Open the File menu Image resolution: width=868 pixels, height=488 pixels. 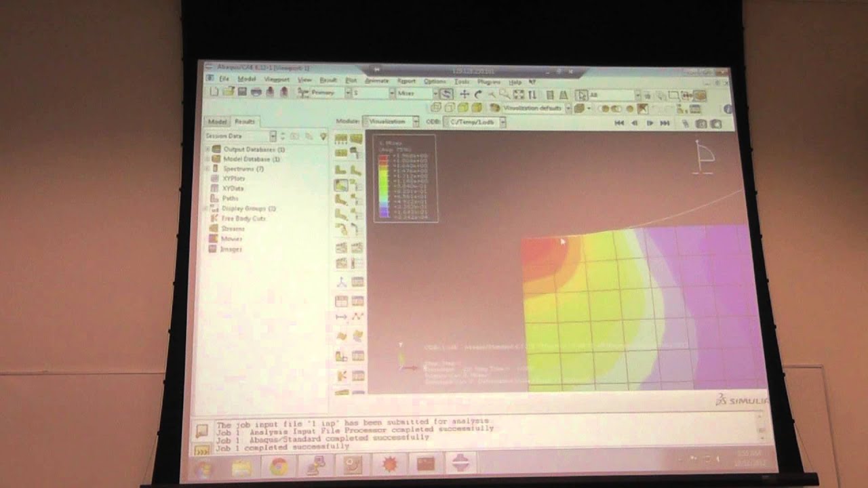point(223,79)
